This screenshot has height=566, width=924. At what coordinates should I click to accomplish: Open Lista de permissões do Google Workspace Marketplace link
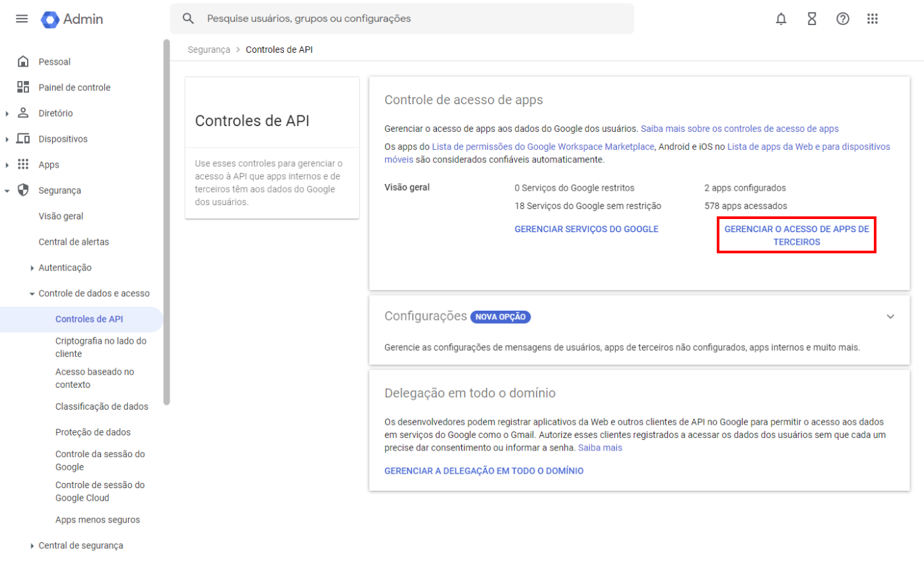pyautogui.click(x=543, y=146)
